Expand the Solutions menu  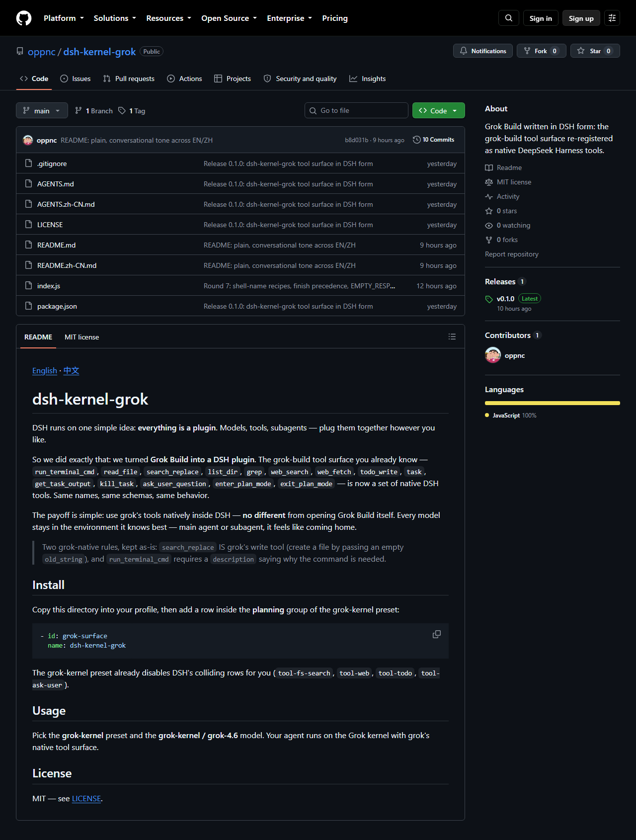(115, 18)
